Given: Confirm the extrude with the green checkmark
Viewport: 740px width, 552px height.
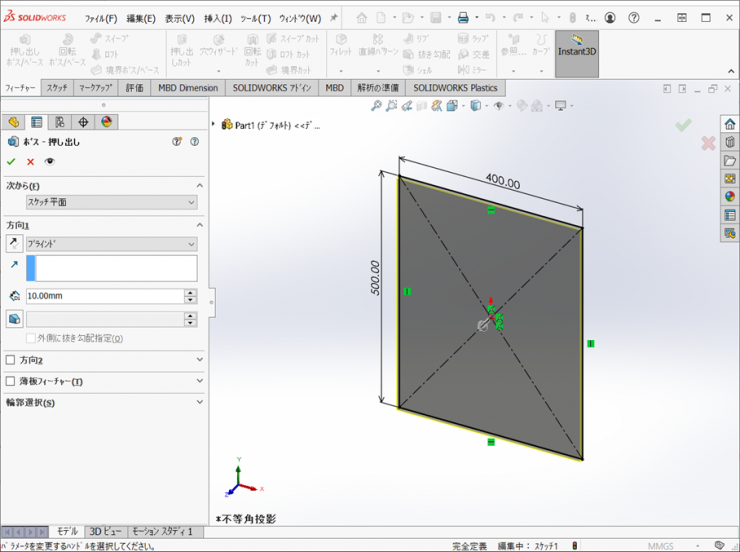Looking at the screenshot, I should [11, 161].
